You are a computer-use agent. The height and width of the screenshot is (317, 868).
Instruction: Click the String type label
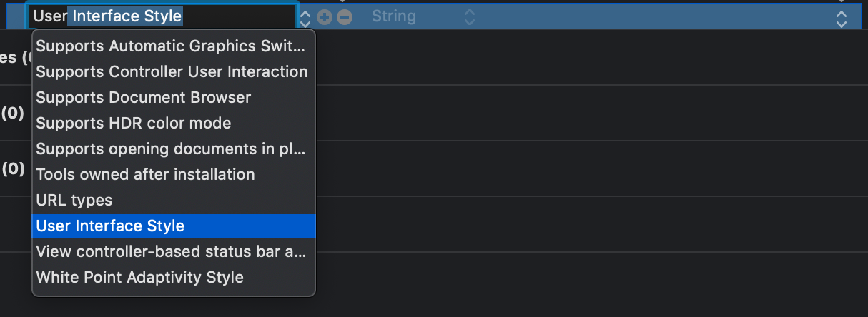click(x=393, y=16)
